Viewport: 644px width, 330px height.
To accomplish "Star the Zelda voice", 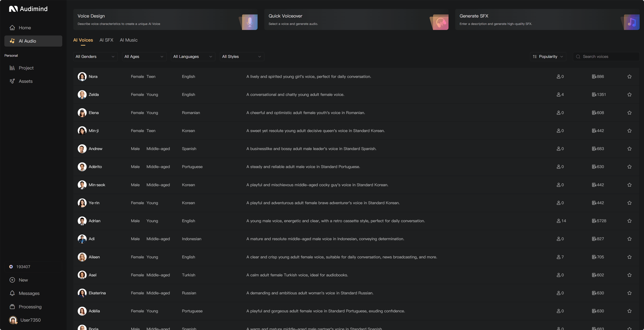I will (630, 95).
